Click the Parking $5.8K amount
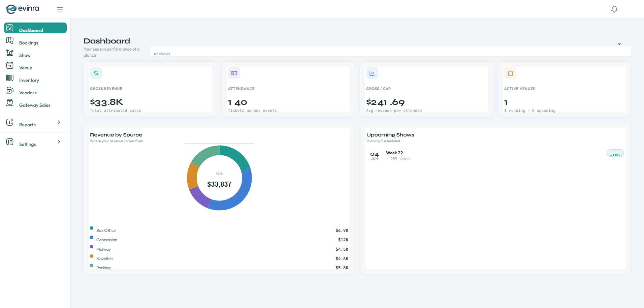Screen dimensions: 644x308 (x=342, y=268)
